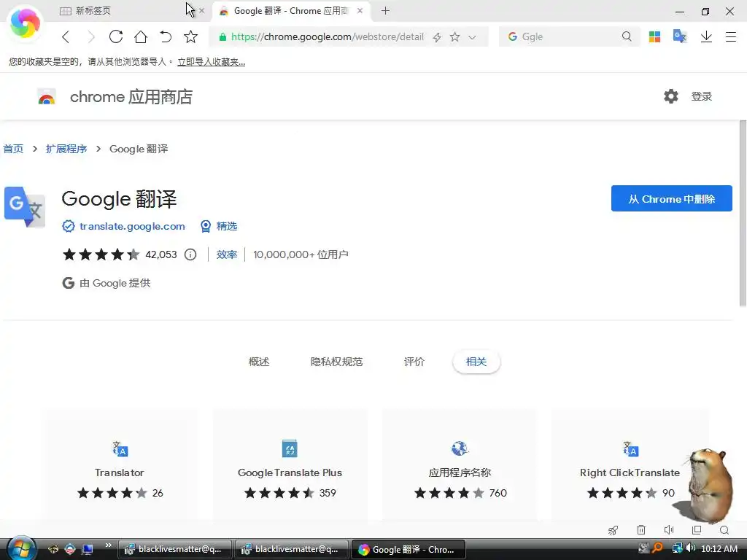Click the 立即导入收藏夹 link

(211, 62)
